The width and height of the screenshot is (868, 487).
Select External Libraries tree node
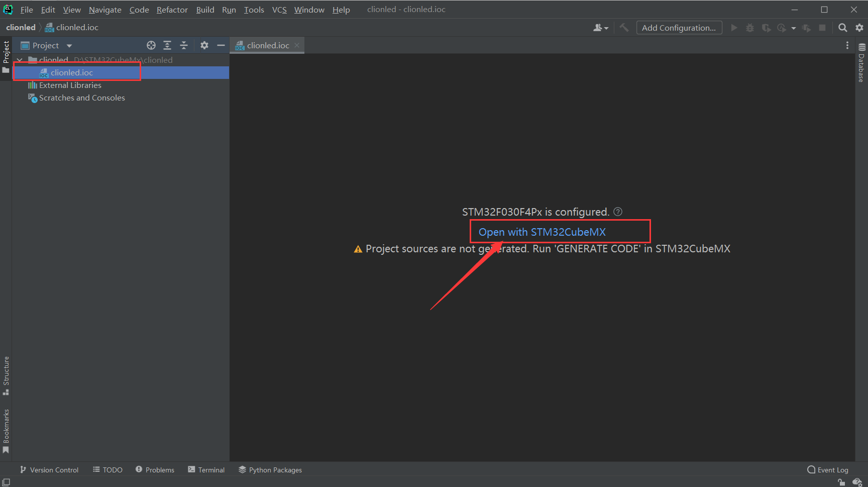click(x=65, y=85)
